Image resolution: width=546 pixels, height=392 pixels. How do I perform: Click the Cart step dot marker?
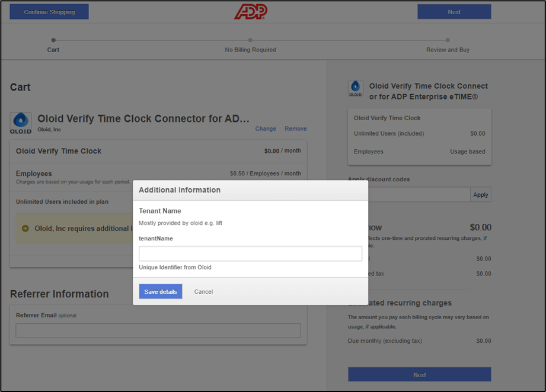pyautogui.click(x=53, y=40)
